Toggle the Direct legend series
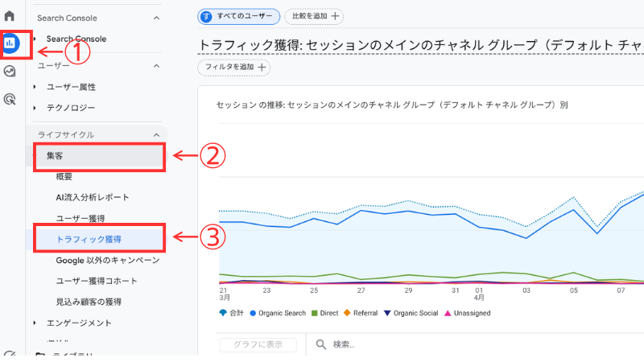 [x=327, y=313]
